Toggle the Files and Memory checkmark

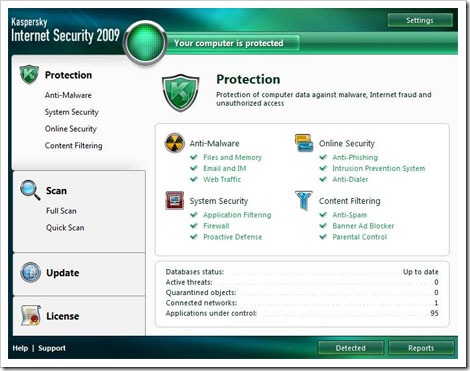194,157
